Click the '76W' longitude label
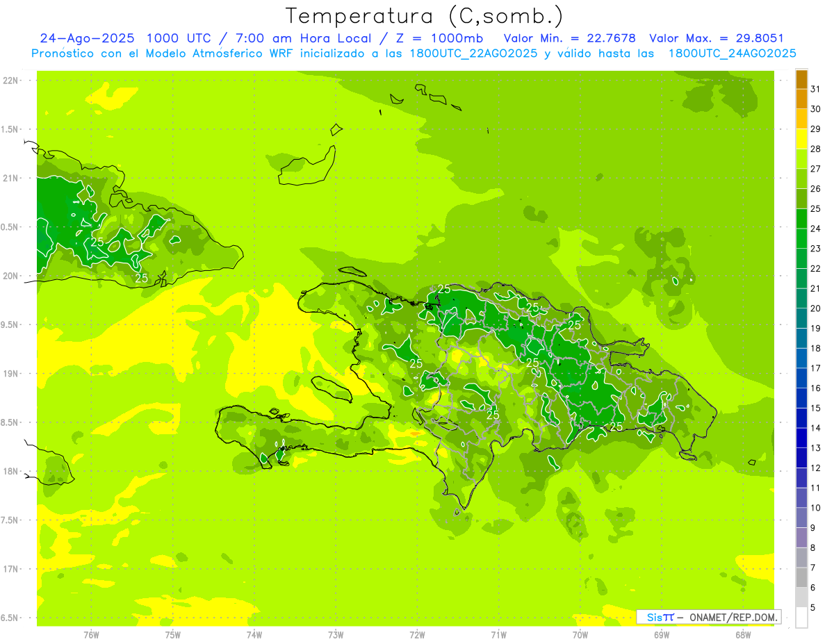834x644 pixels. pyautogui.click(x=91, y=635)
